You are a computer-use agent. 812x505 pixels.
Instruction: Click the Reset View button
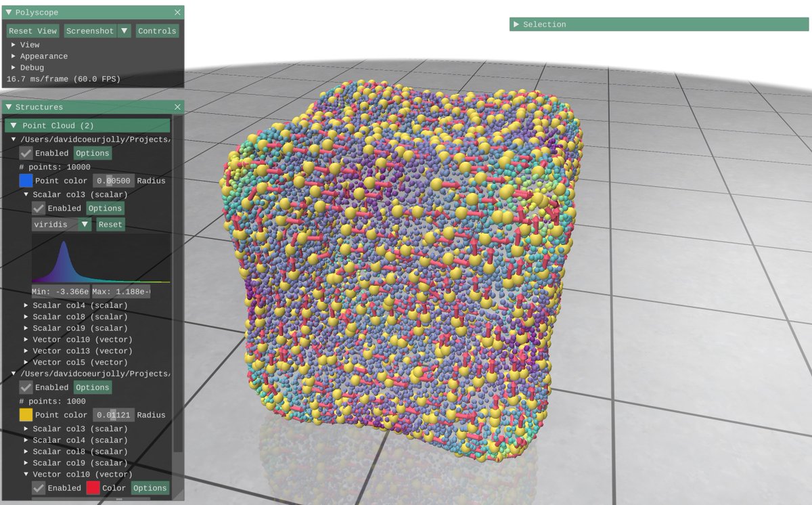(x=32, y=31)
